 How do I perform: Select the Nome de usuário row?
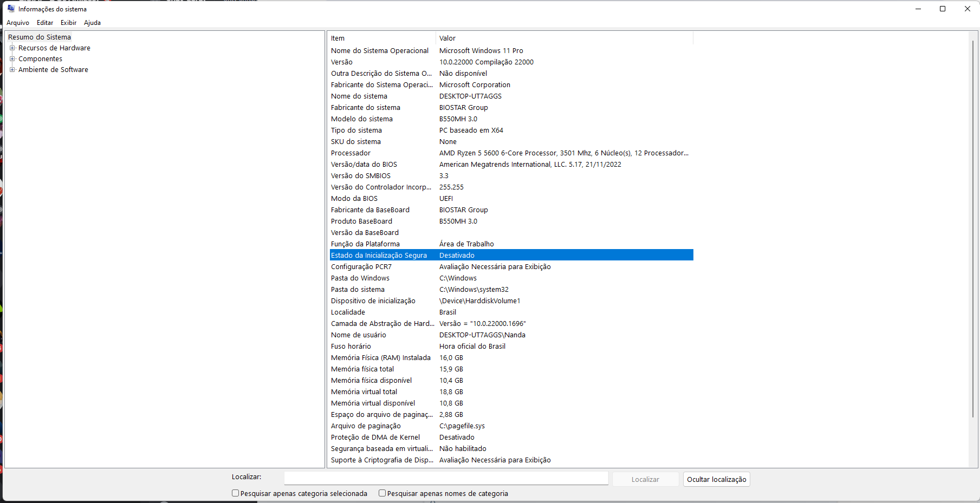click(511, 335)
